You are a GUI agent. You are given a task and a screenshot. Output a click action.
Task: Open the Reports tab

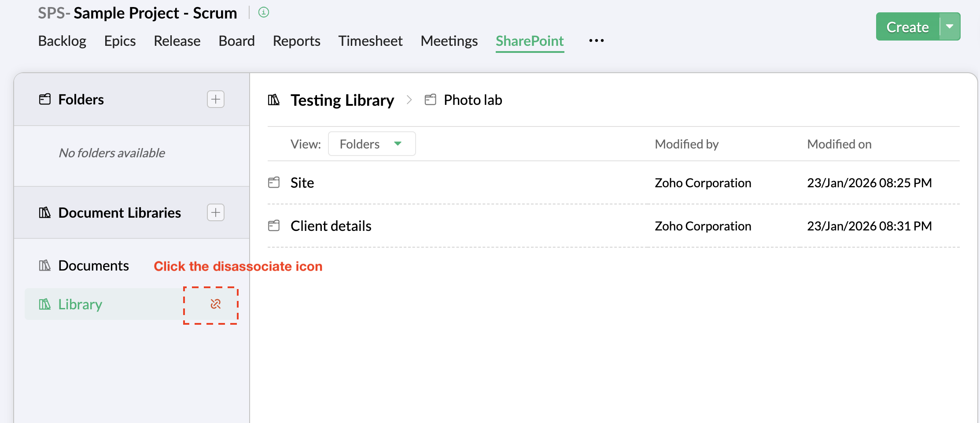[x=296, y=41]
